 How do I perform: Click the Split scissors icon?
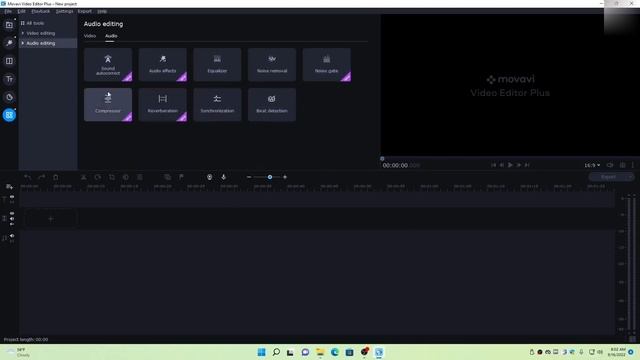84,177
